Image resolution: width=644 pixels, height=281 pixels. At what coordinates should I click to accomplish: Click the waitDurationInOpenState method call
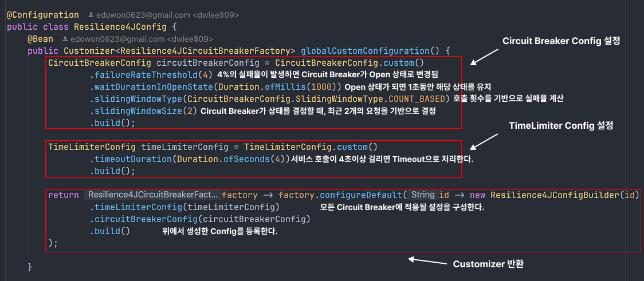click(x=153, y=87)
